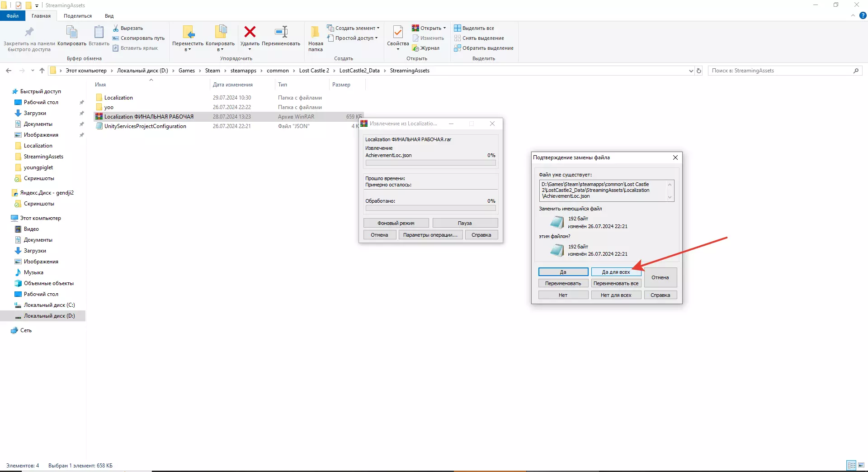
Task: Open youngpiglet in the Quick access list
Action: [x=38, y=167]
